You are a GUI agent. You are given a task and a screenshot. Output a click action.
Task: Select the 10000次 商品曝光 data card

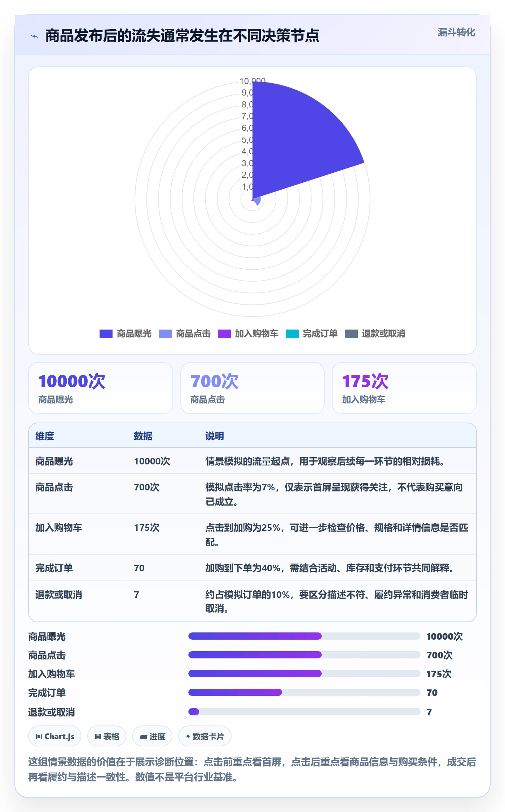101,388
